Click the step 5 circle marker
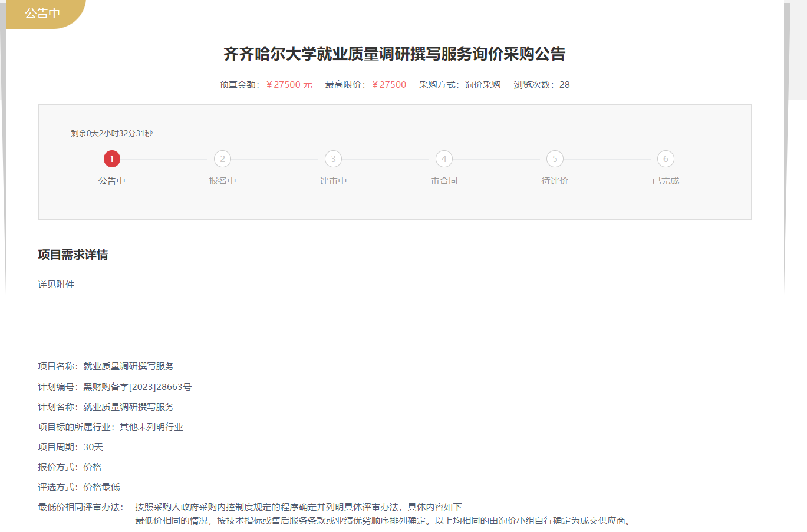The width and height of the screenshot is (807, 532). pyautogui.click(x=555, y=159)
